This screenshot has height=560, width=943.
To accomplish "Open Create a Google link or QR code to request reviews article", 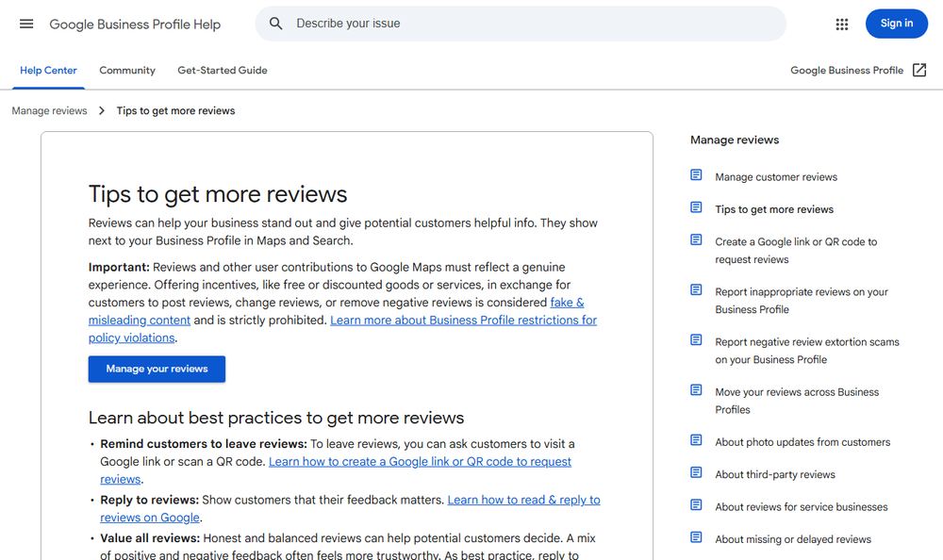I will click(x=796, y=250).
